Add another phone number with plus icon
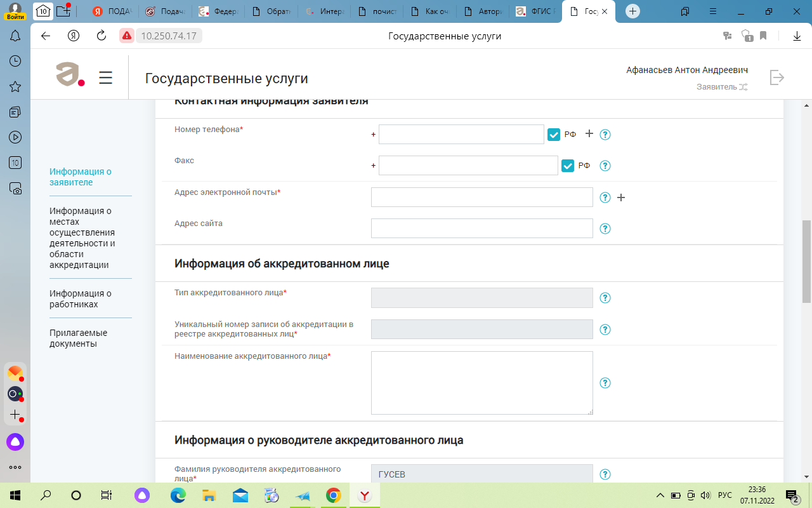Screen dimensions: 812x508 coord(589,134)
